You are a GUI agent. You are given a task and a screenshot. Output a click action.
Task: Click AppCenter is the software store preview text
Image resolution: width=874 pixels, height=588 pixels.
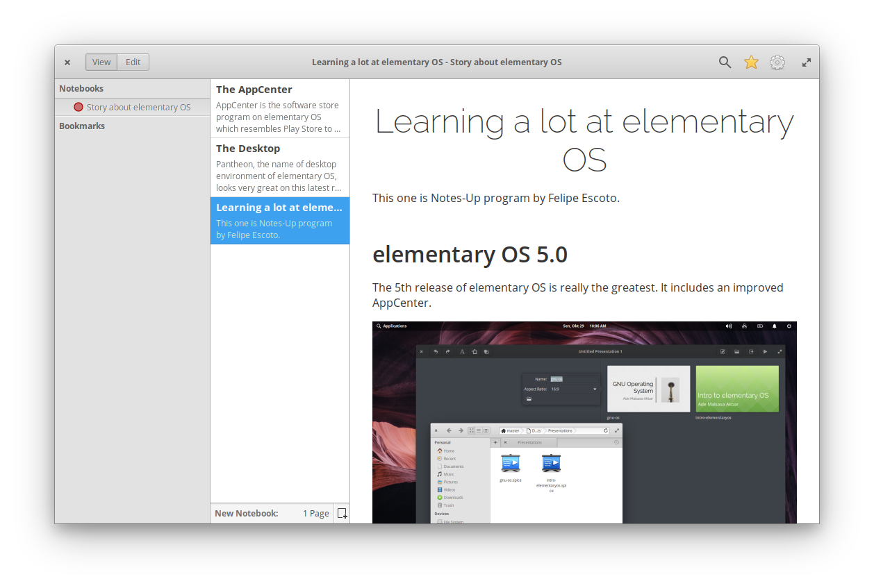279,117
